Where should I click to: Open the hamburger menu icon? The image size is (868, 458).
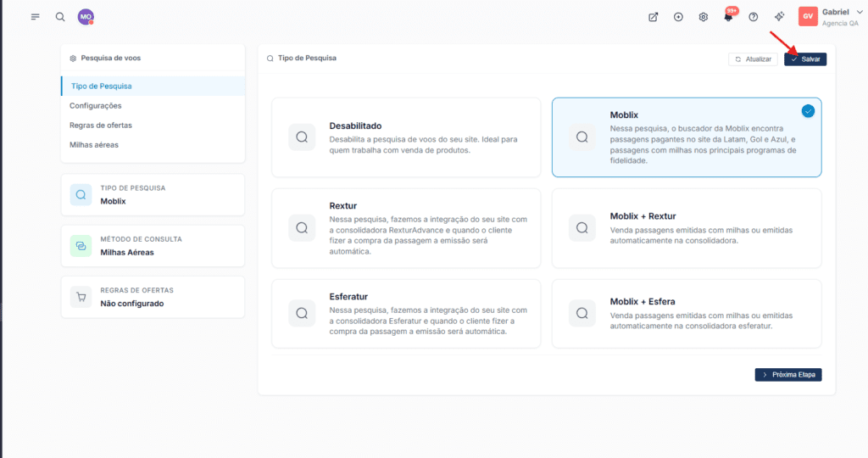[x=36, y=17]
